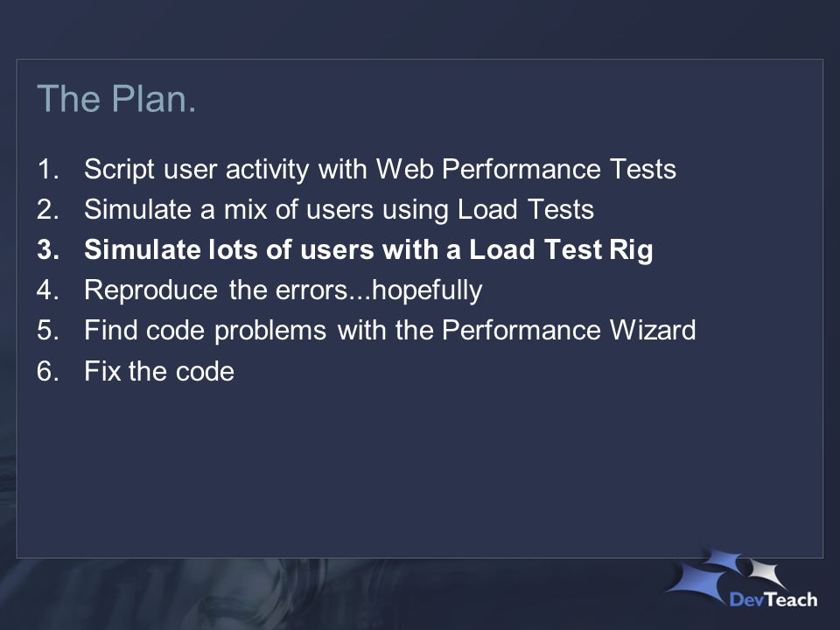Click list number 2
840x630 pixels.
point(47,209)
